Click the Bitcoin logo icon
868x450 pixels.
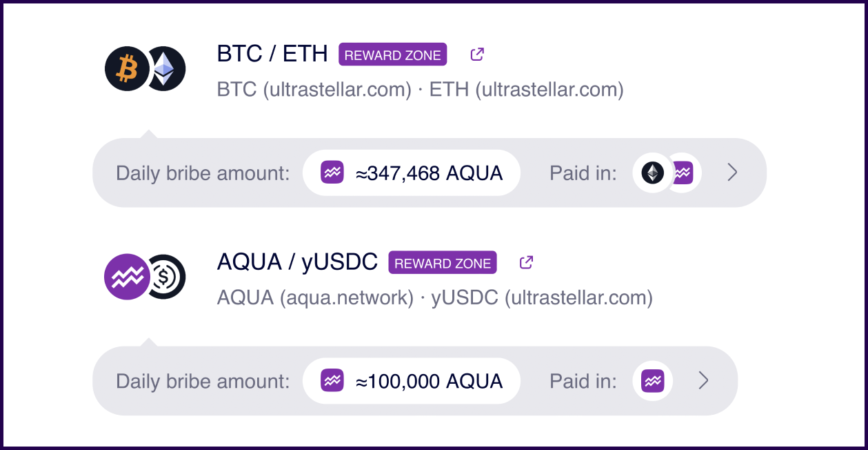coord(126,69)
